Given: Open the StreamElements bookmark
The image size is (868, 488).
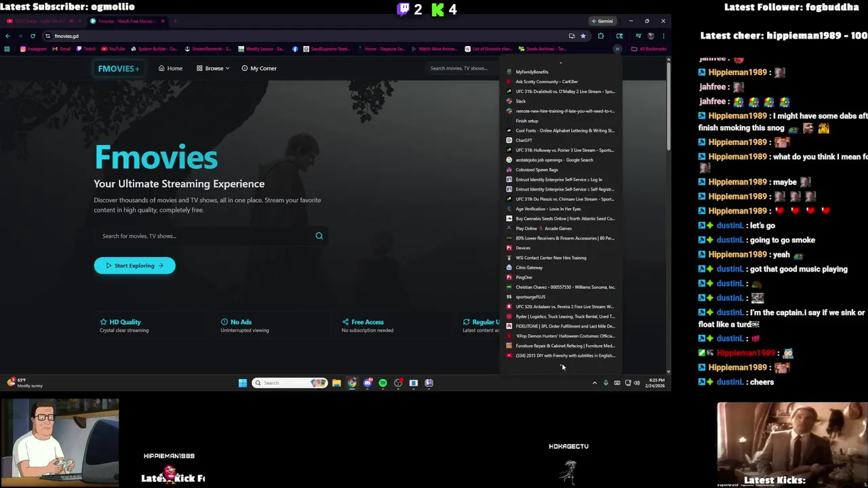Looking at the screenshot, I should [x=208, y=49].
